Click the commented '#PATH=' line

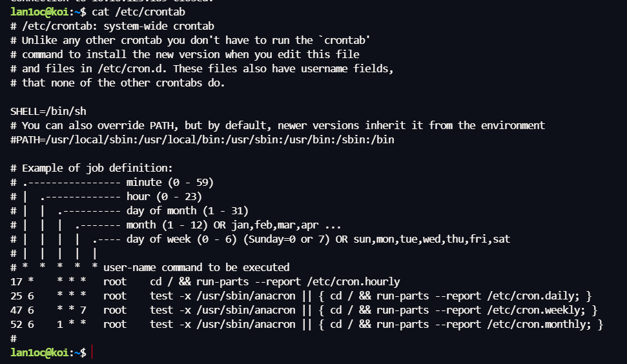pos(202,139)
